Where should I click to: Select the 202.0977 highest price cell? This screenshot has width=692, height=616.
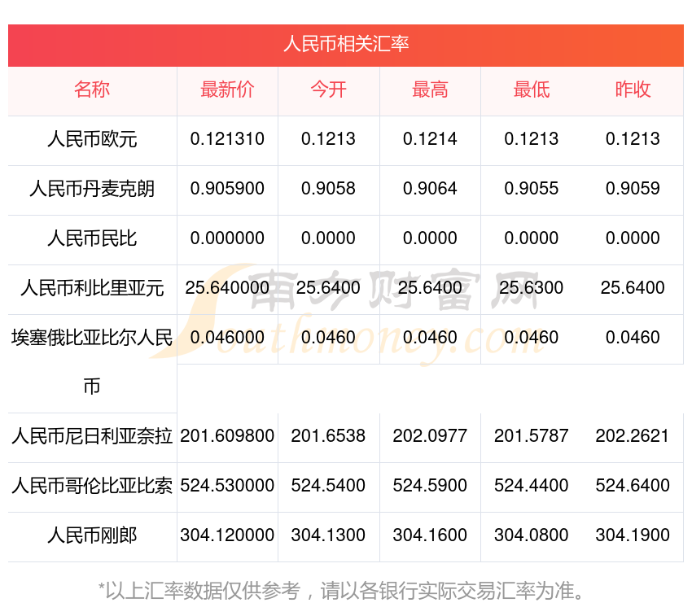pos(430,436)
